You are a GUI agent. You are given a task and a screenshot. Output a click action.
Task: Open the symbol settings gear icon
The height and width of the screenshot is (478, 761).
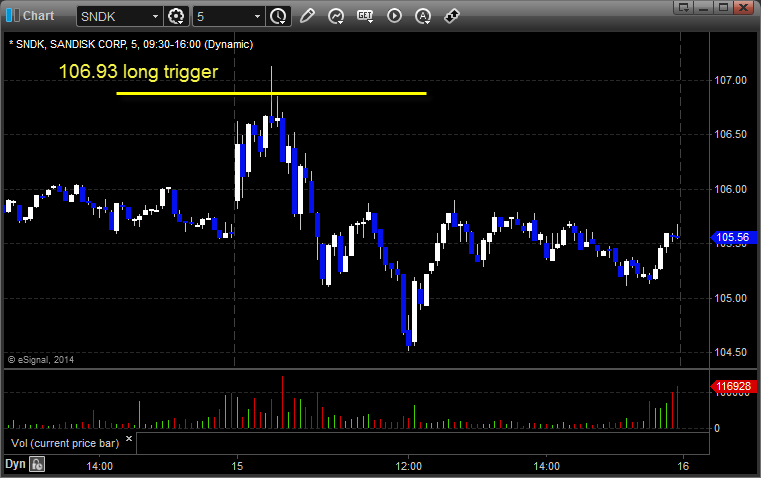tap(176, 16)
